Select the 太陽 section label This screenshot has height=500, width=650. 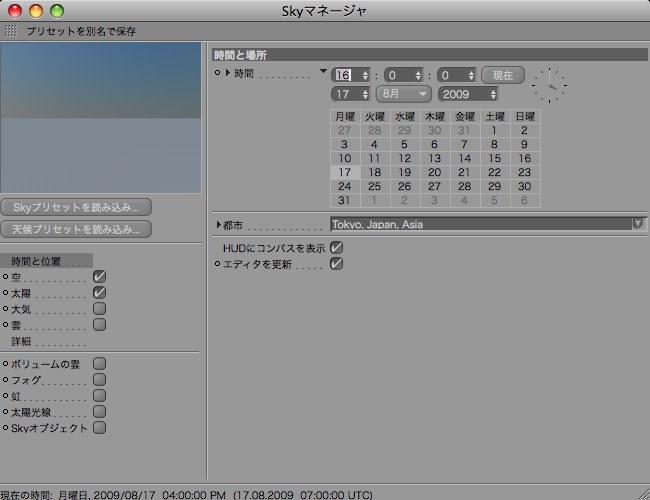pyautogui.click(x=21, y=293)
